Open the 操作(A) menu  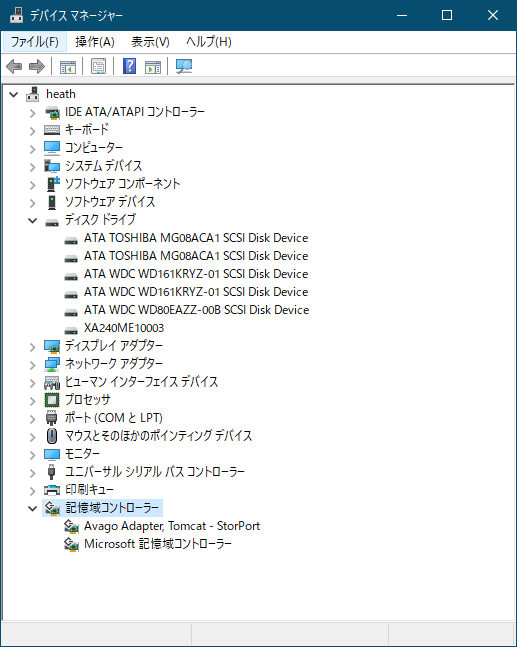[x=95, y=42]
